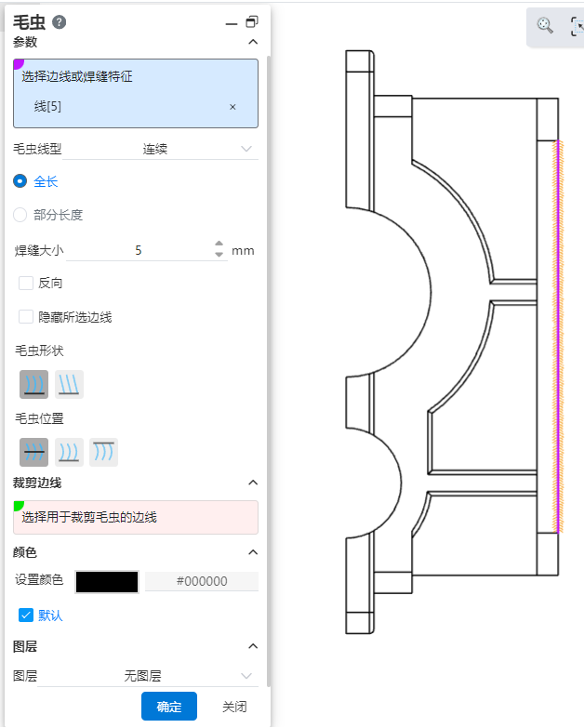The image size is (584, 728).
Task: Uncheck the 默认 color checkbox
Action: click(x=26, y=615)
